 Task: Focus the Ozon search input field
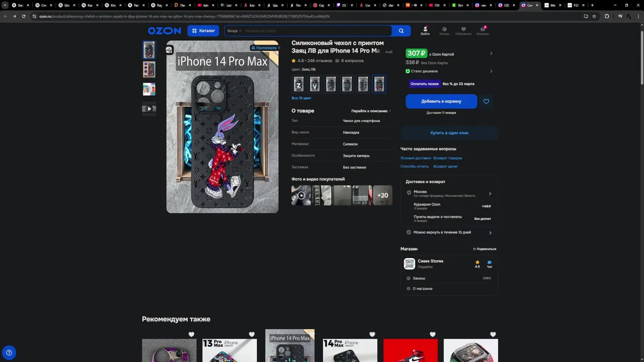click(x=317, y=31)
